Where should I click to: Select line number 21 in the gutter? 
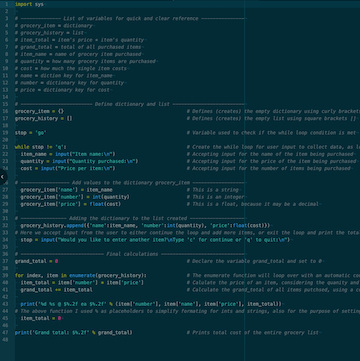(x=6, y=147)
